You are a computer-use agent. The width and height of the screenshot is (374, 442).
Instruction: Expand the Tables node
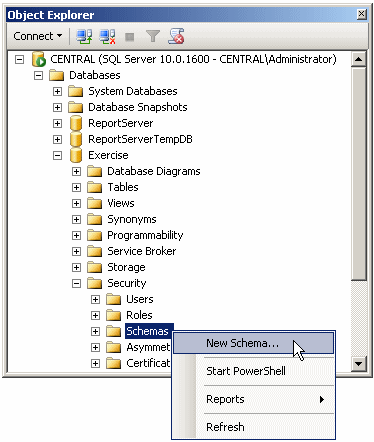(x=77, y=188)
